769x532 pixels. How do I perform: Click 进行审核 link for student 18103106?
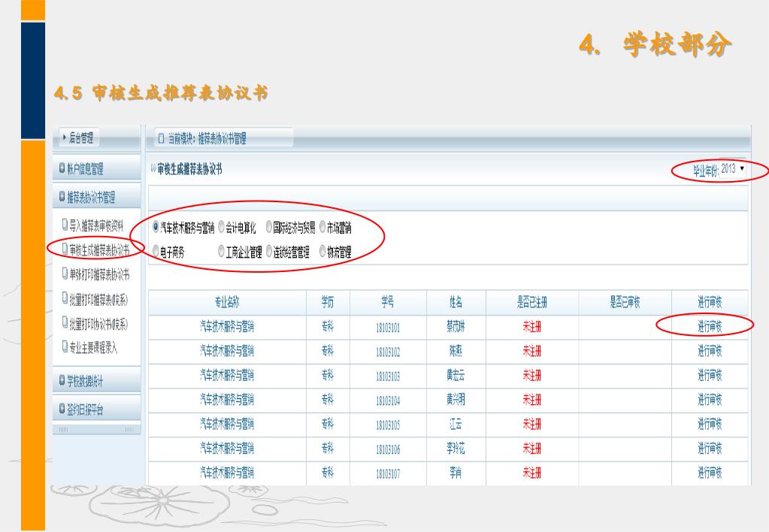710,448
